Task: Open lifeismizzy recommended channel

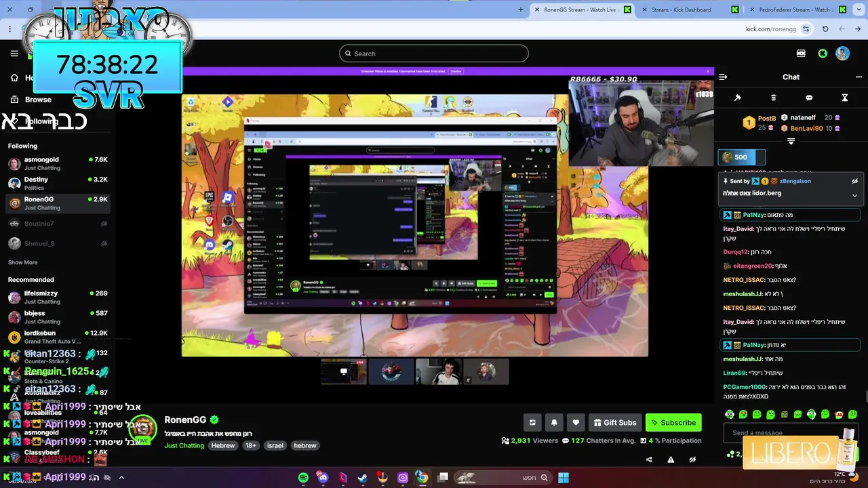Action: click(x=58, y=297)
